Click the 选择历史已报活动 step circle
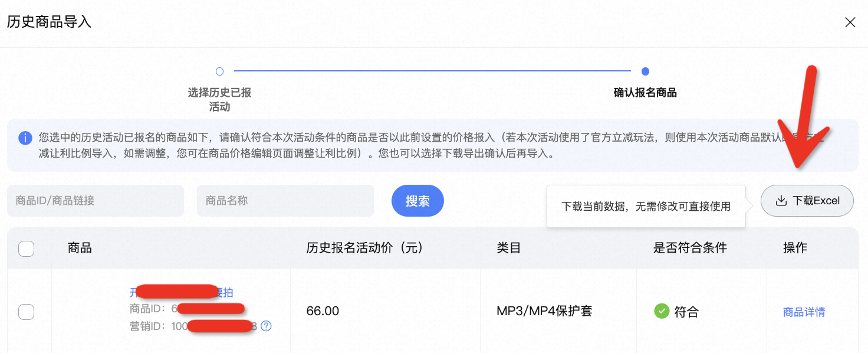The width and height of the screenshot is (868, 353). (219, 71)
